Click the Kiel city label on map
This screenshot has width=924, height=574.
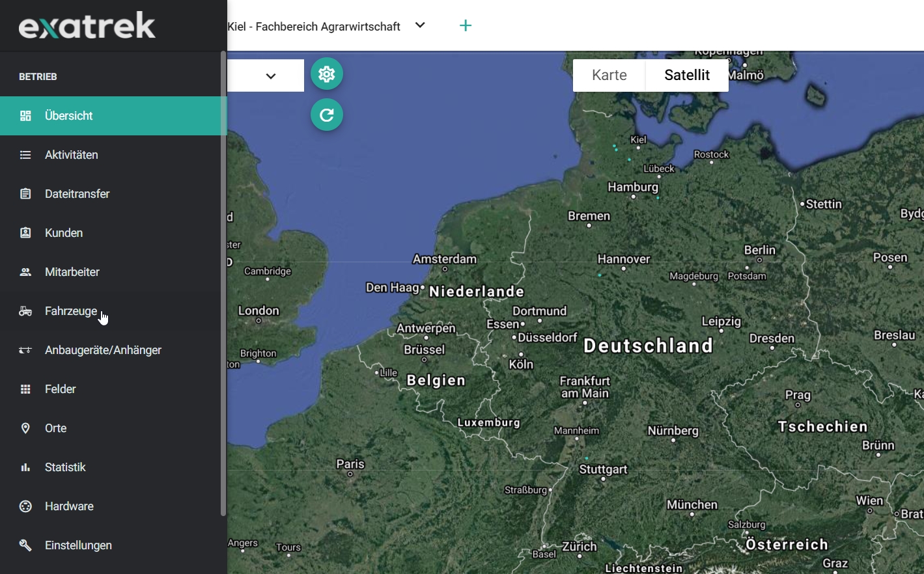coord(639,139)
